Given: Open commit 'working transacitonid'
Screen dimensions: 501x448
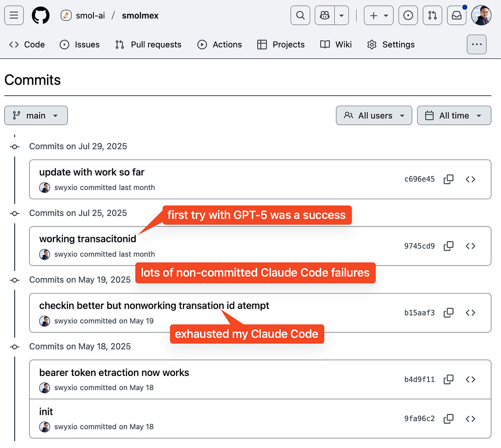Looking at the screenshot, I should (x=87, y=239).
